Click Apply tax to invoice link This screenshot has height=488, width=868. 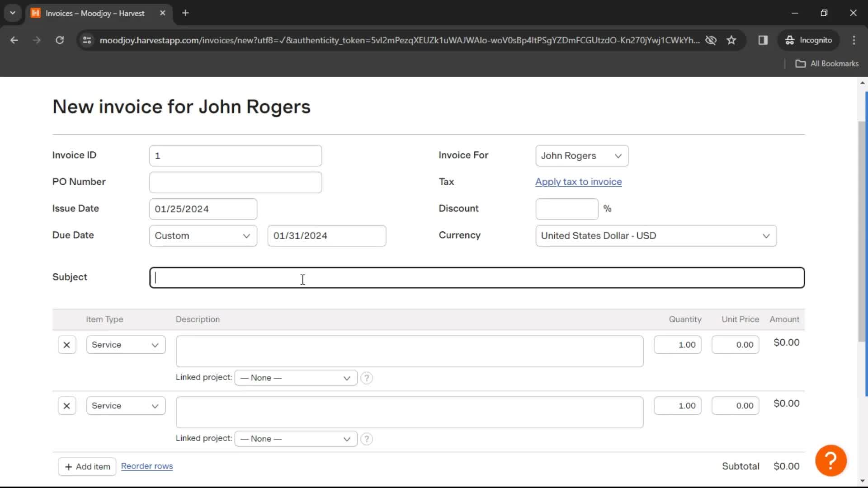(578, 182)
